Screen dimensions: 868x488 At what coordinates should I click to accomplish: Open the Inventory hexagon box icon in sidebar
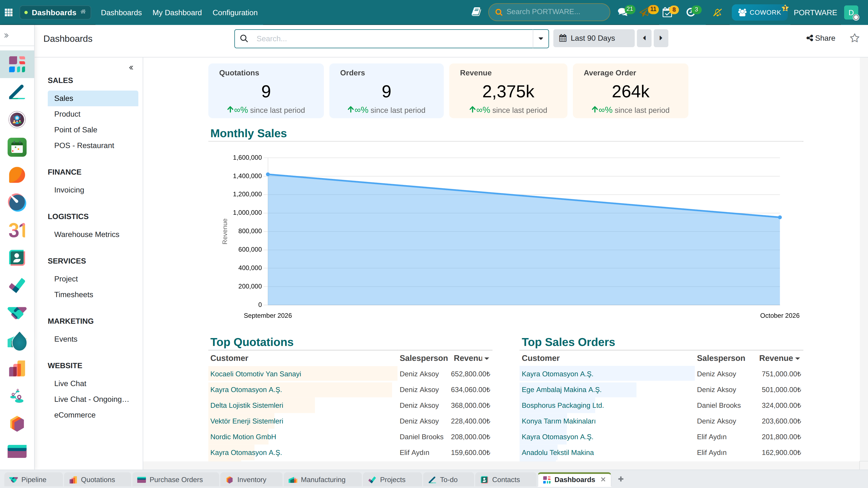pos(17,424)
